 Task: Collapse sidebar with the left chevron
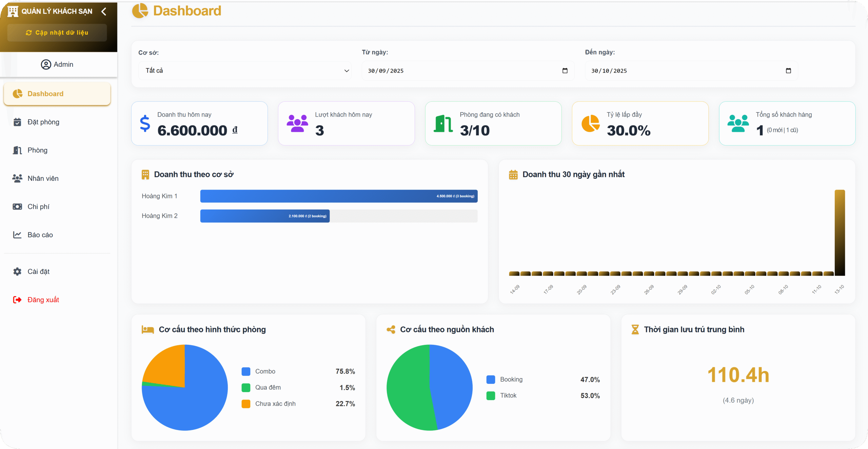coord(104,12)
